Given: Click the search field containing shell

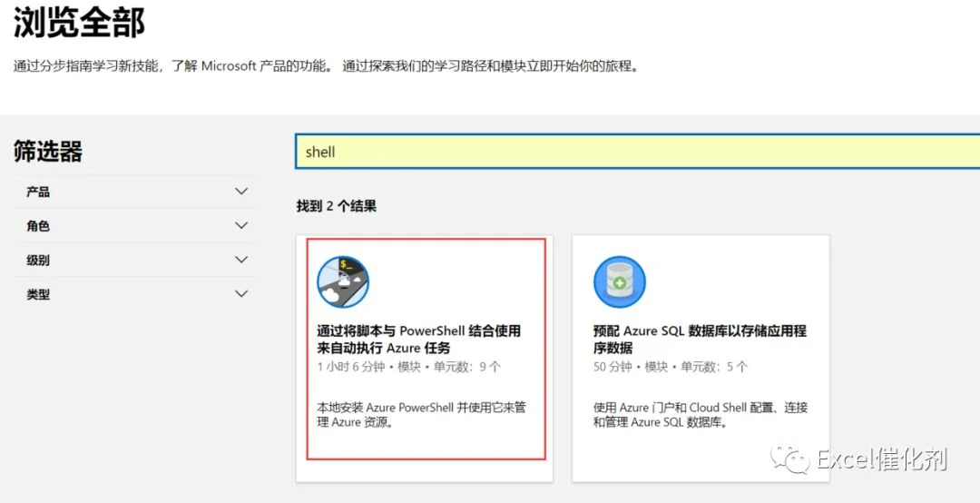Looking at the screenshot, I should (638, 152).
